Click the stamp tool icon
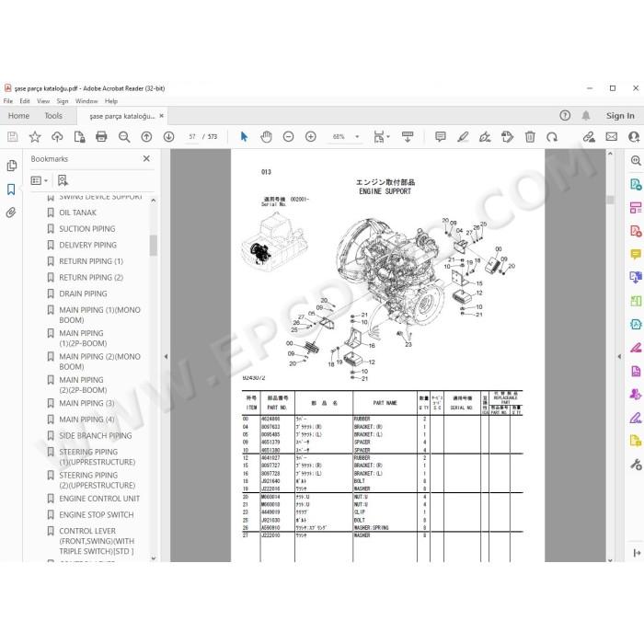644x644 pixels. tap(507, 137)
